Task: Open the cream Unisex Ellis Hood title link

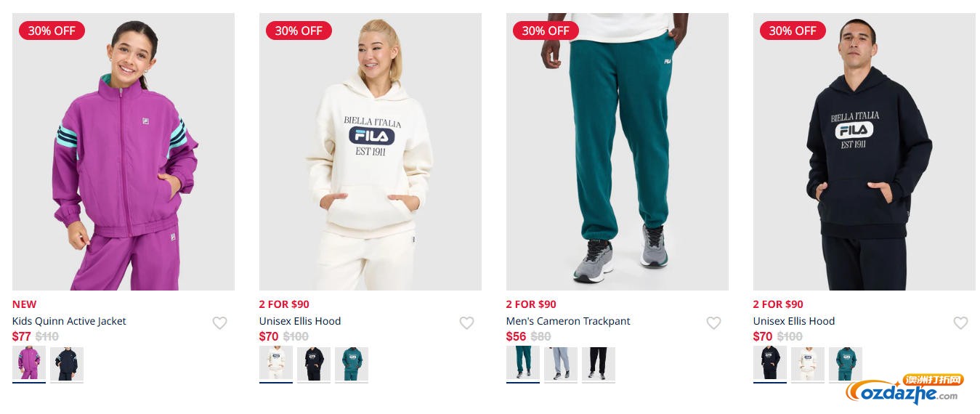Action: [300, 321]
